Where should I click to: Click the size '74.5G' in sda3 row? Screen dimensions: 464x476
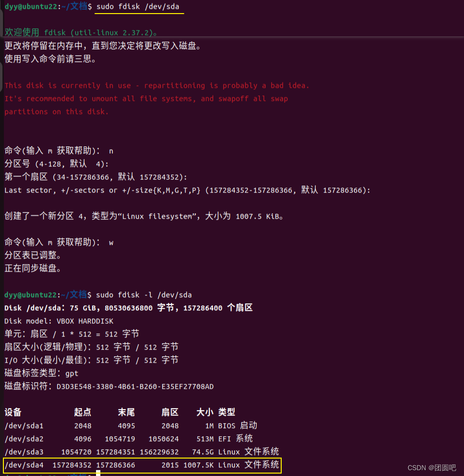[x=203, y=452]
